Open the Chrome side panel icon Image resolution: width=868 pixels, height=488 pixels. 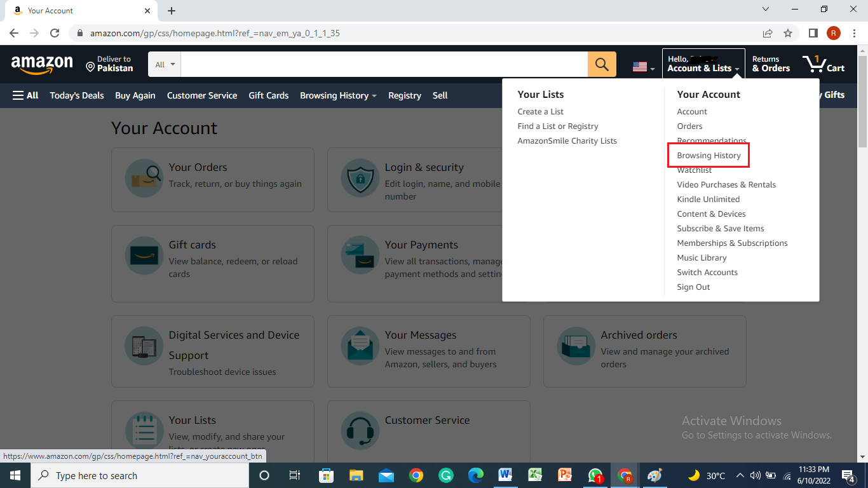(x=813, y=33)
